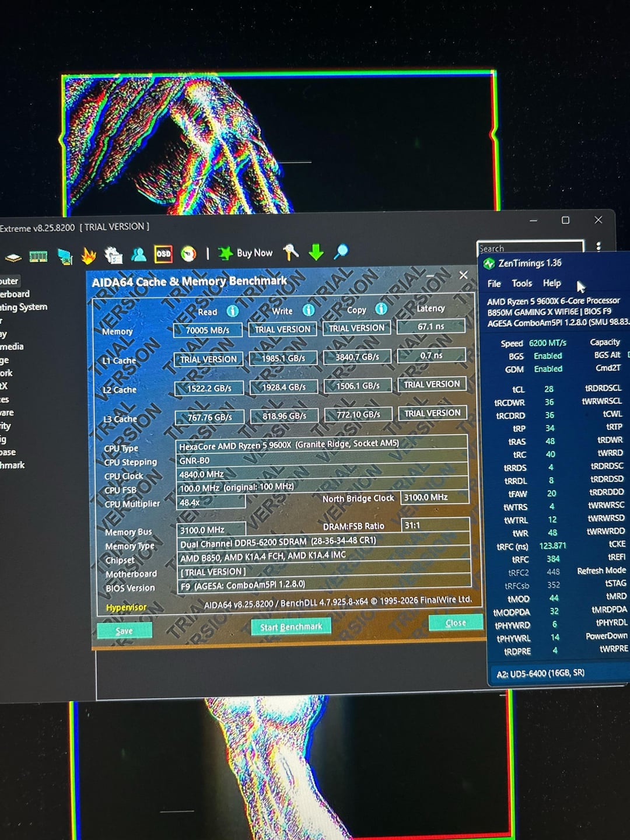The height and width of the screenshot is (840, 630).
Task: Open the monitor diagnostics toolbar icon
Action: click(64, 256)
